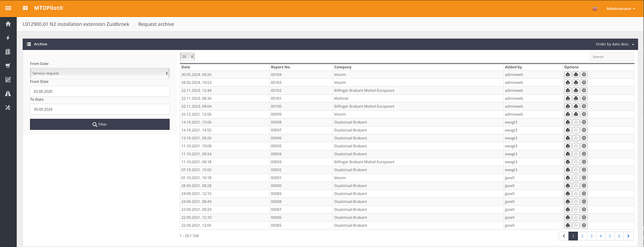Open info icon for report 00093
This screenshot has height=247, width=644.
584,162
